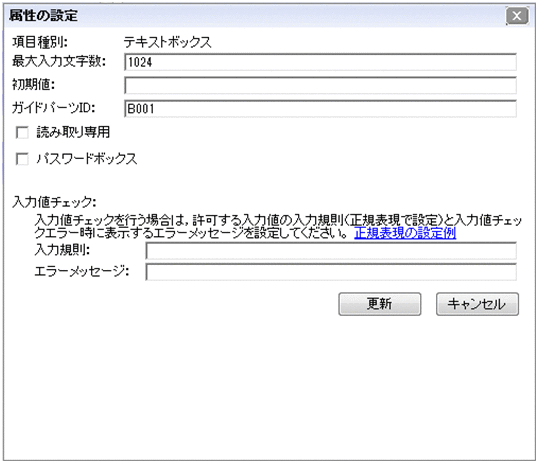Click the 入力値チェック: section heading

point(54,202)
